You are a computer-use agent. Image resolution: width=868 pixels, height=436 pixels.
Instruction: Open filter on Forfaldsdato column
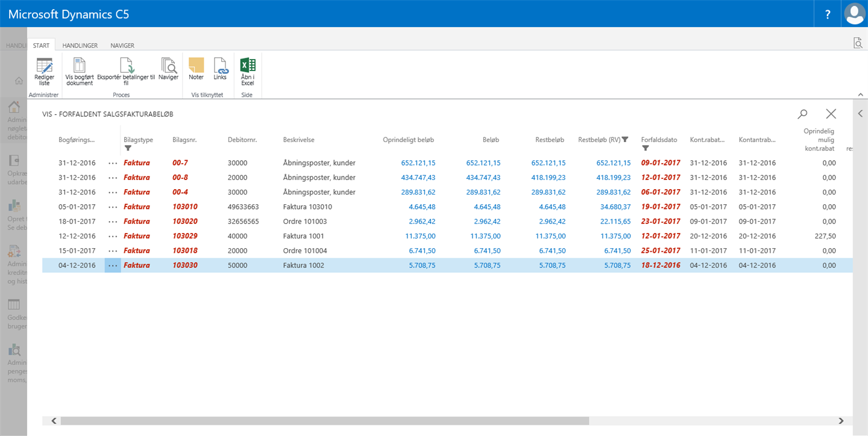[x=646, y=148]
